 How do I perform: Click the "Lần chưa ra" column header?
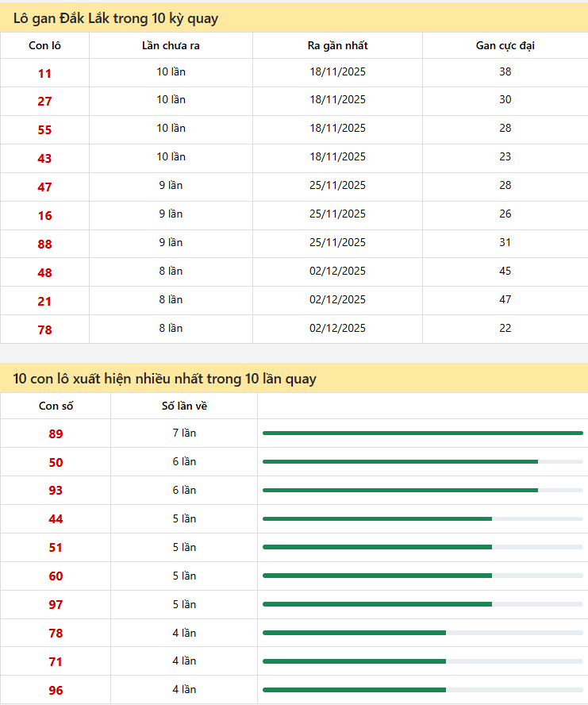171,45
